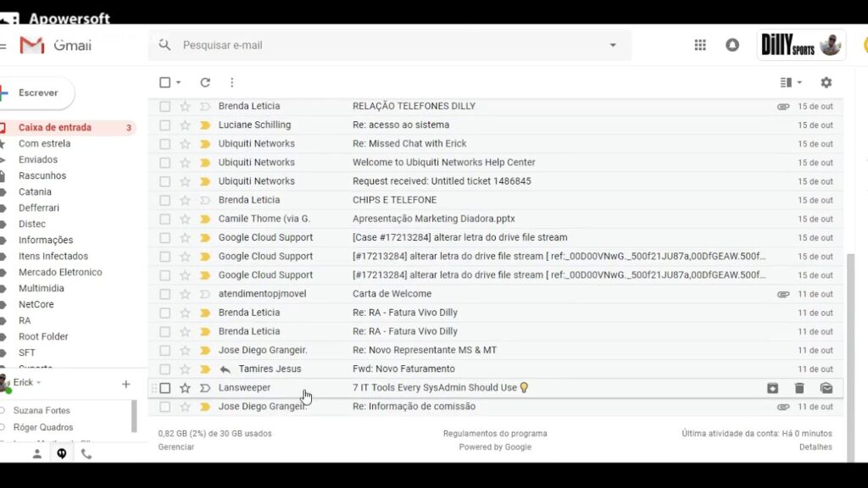Open the Caixa de entrada folder

pos(68,127)
